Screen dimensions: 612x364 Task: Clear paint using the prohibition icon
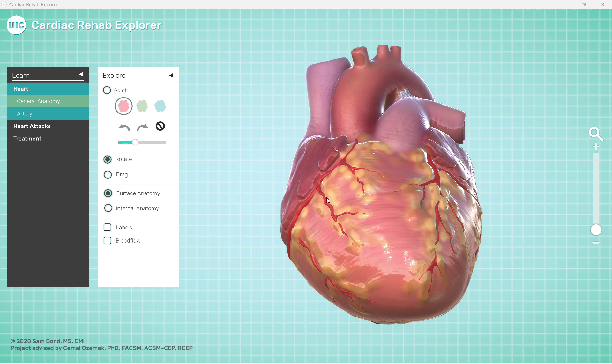(160, 126)
